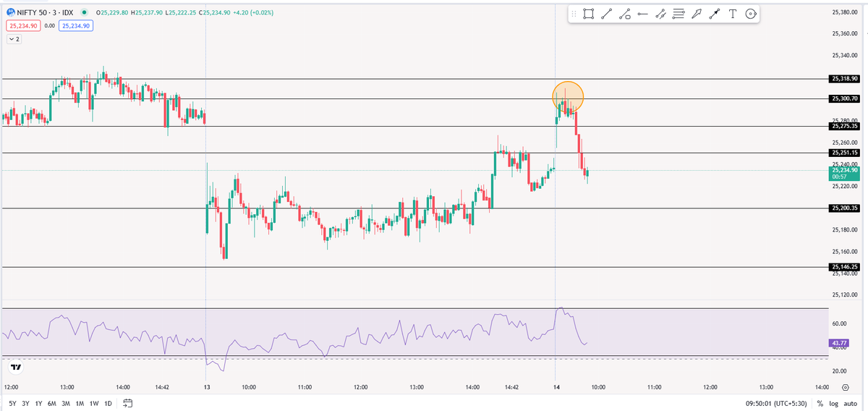The height and width of the screenshot is (411, 868).
Task: Select the Fib Retracement drawing tool
Action: pyautogui.click(x=678, y=13)
